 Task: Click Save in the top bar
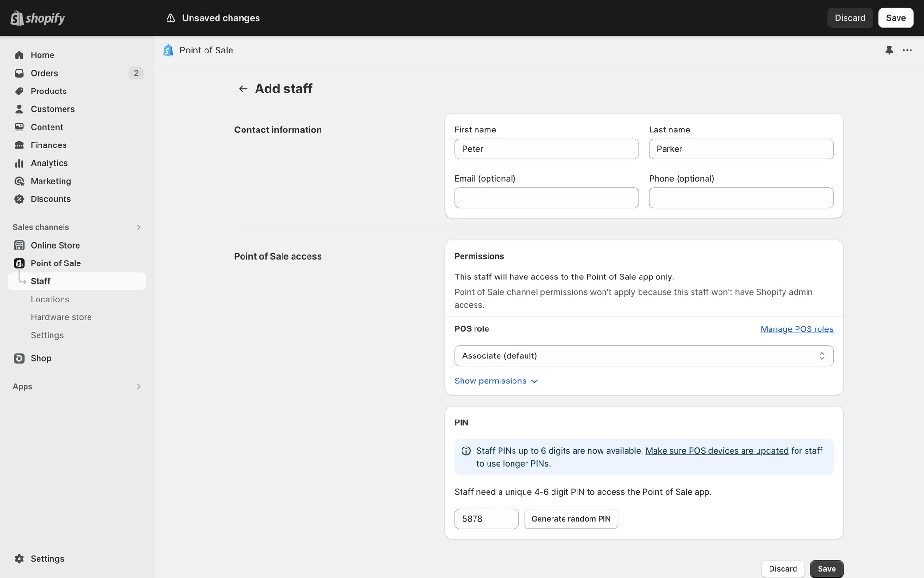click(x=896, y=18)
